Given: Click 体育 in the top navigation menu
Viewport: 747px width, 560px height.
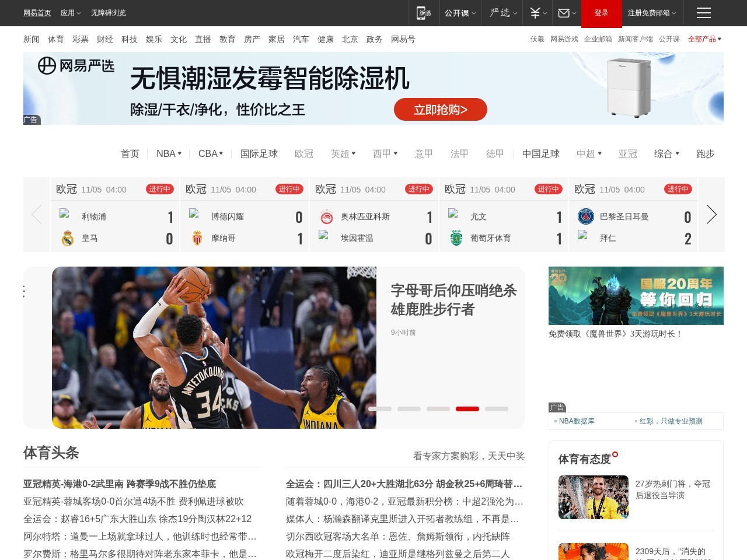Looking at the screenshot, I should [x=55, y=39].
